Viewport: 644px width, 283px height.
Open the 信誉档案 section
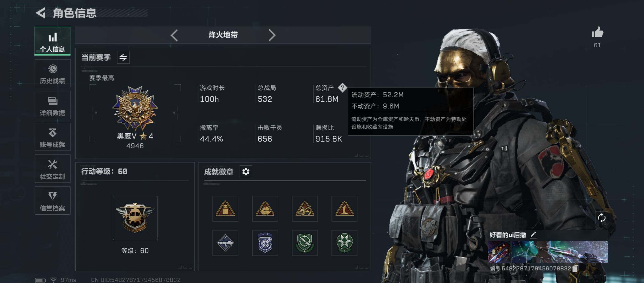coord(52,200)
